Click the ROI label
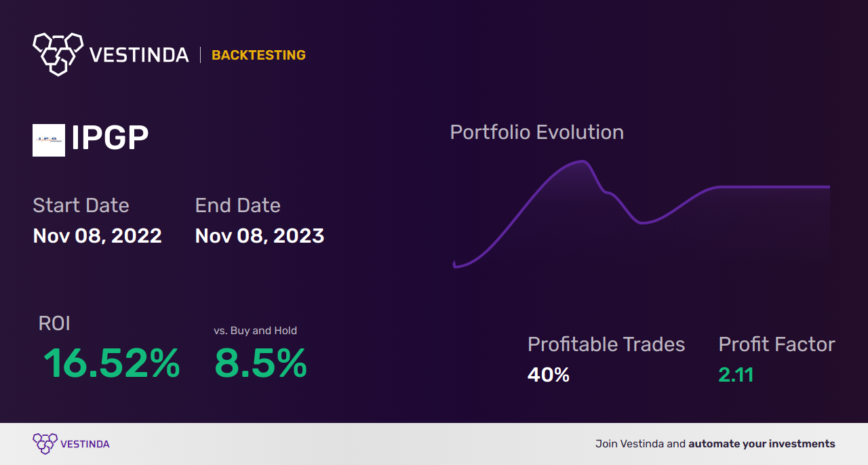The image size is (868, 465). 54,323
